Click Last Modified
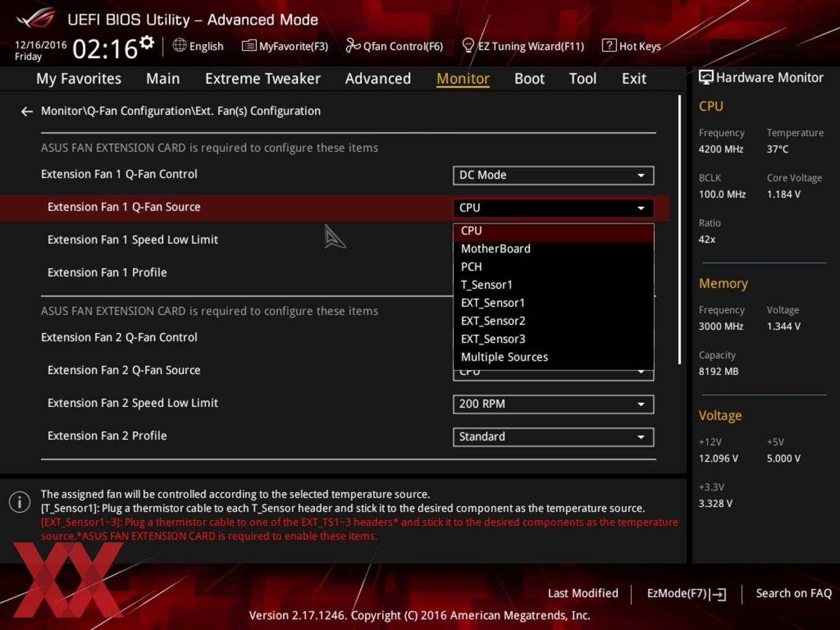 tap(583, 594)
